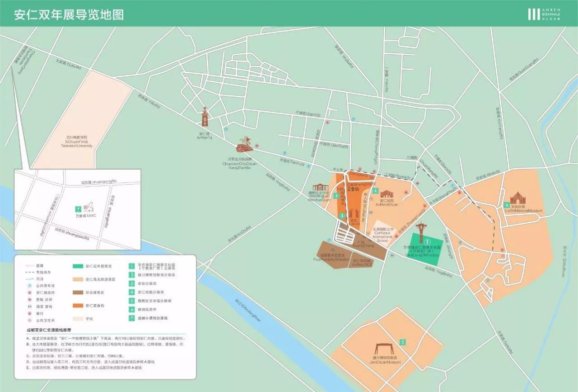Select venue marker 4 near AnRenXiYuan

point(376,191)
